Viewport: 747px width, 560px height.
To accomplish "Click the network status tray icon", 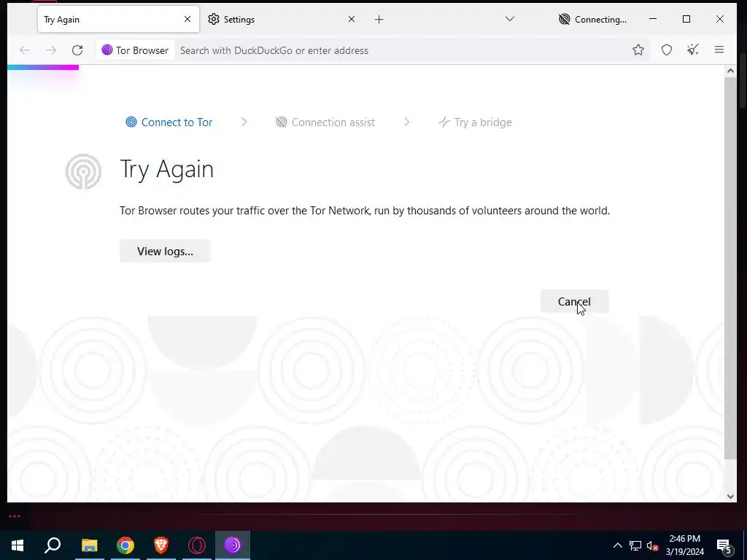I will coord(635,545).
